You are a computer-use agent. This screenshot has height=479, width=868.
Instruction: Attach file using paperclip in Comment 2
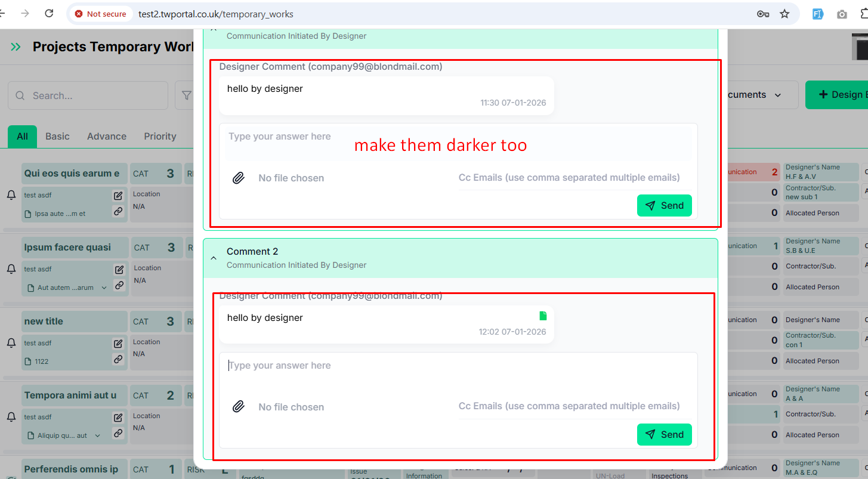(x=239, y=407)
